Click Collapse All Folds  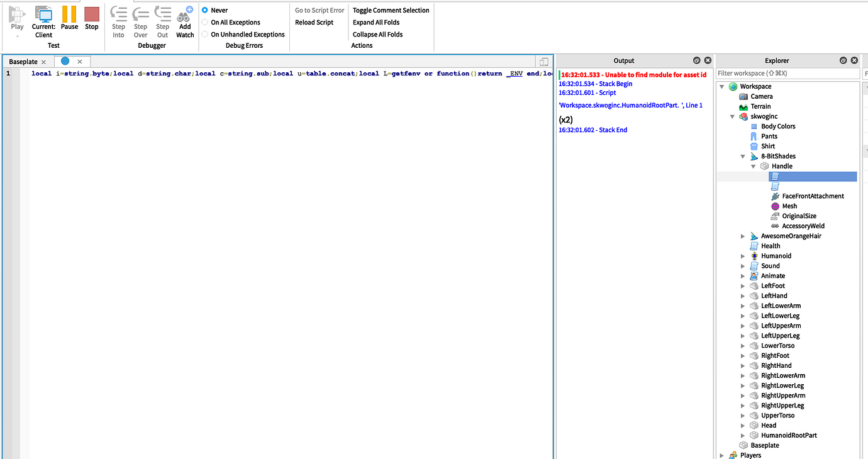pos(377,35)
